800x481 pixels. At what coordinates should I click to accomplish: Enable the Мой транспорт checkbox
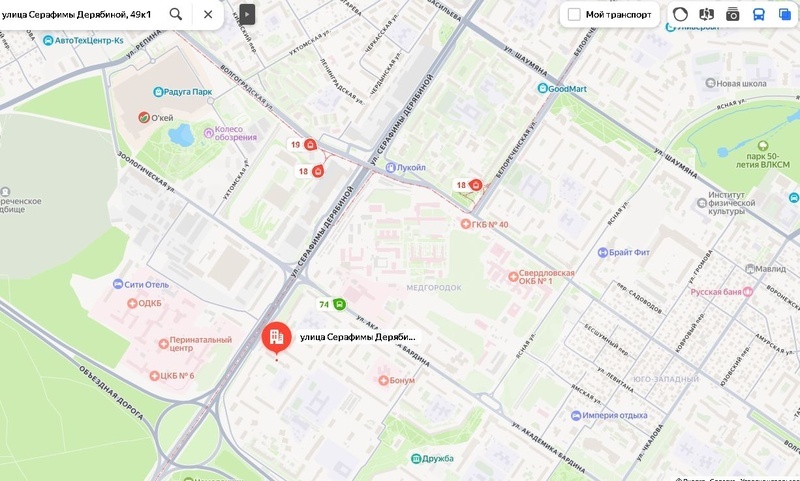tap(574, 14)
